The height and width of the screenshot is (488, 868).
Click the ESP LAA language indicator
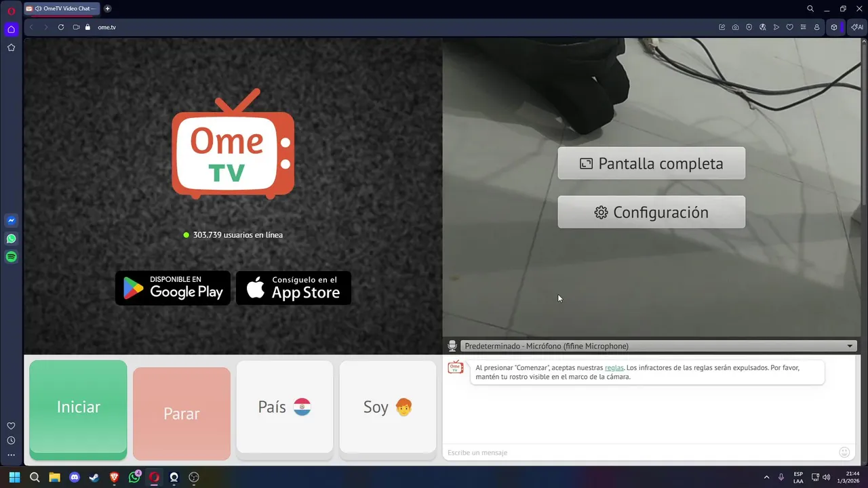point(798,477)
